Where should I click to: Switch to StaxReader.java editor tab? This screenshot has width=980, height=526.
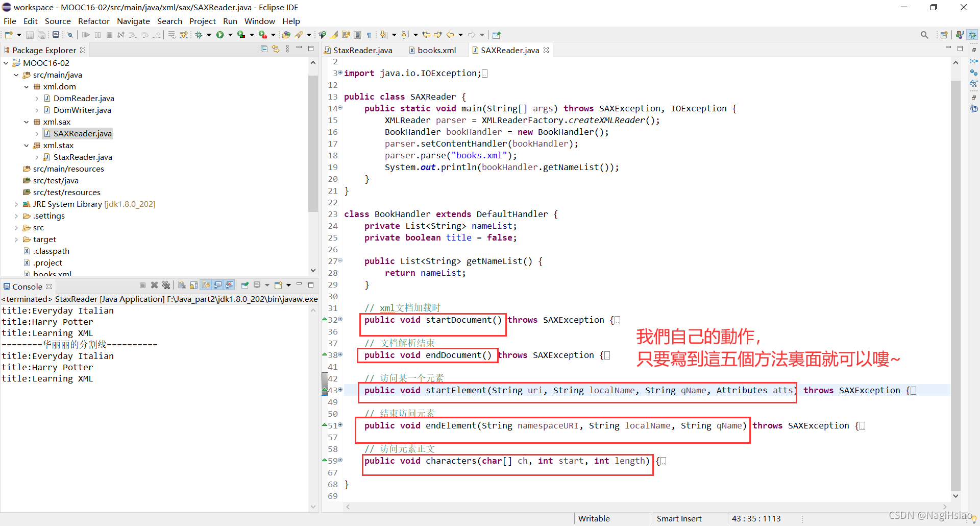[358, 50]
